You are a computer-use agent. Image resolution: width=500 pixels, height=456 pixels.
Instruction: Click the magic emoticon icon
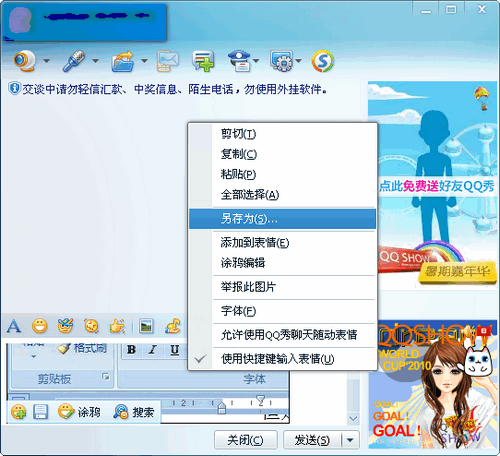[x=65, y=326]
